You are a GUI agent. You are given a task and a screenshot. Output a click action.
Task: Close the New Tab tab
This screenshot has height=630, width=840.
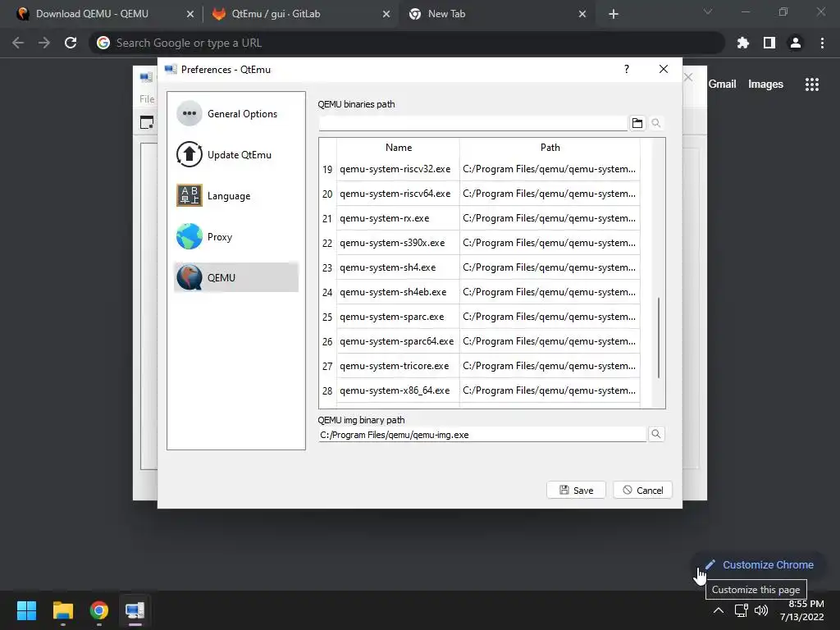pyautogui.click(x=582, y=15)
